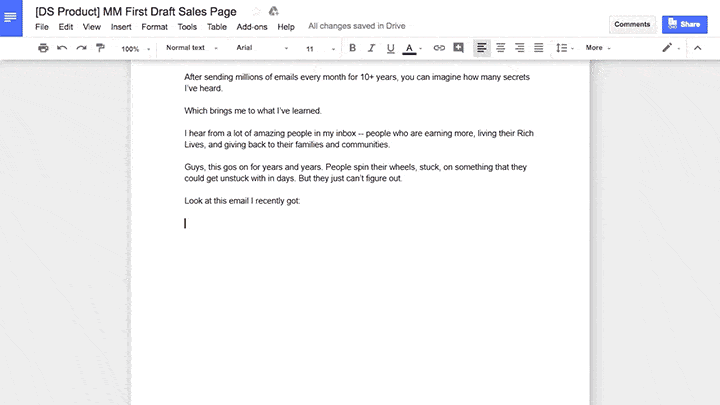Open the Docs home menu icon

coord(11,17)
